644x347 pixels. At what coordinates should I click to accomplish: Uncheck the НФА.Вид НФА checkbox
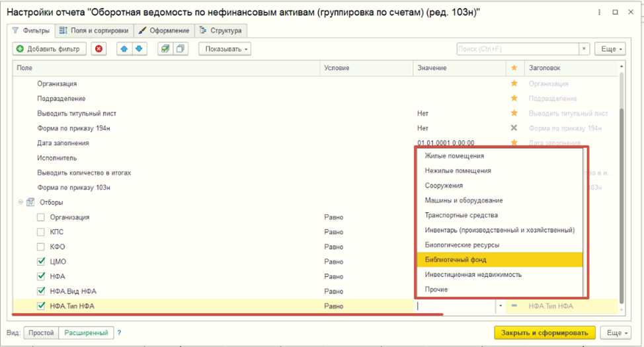tap(40, 291)
